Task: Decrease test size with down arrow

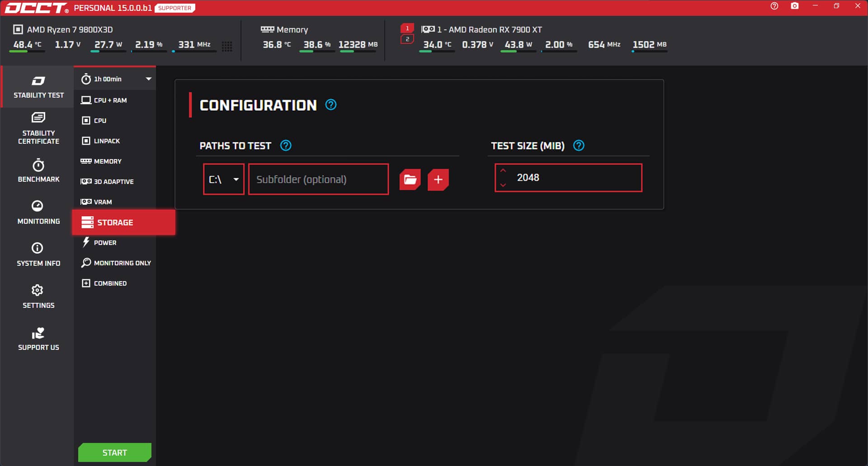Action: tap(503, 185)
